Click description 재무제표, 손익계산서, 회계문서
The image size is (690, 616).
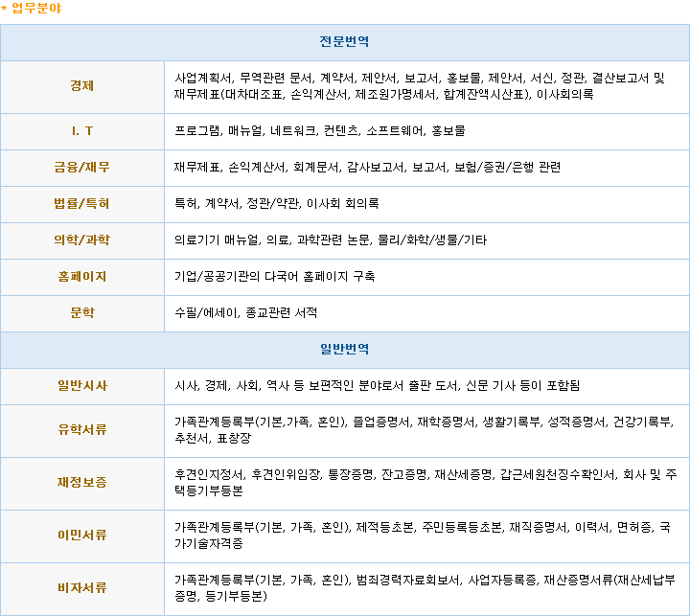tap(367, 168)
